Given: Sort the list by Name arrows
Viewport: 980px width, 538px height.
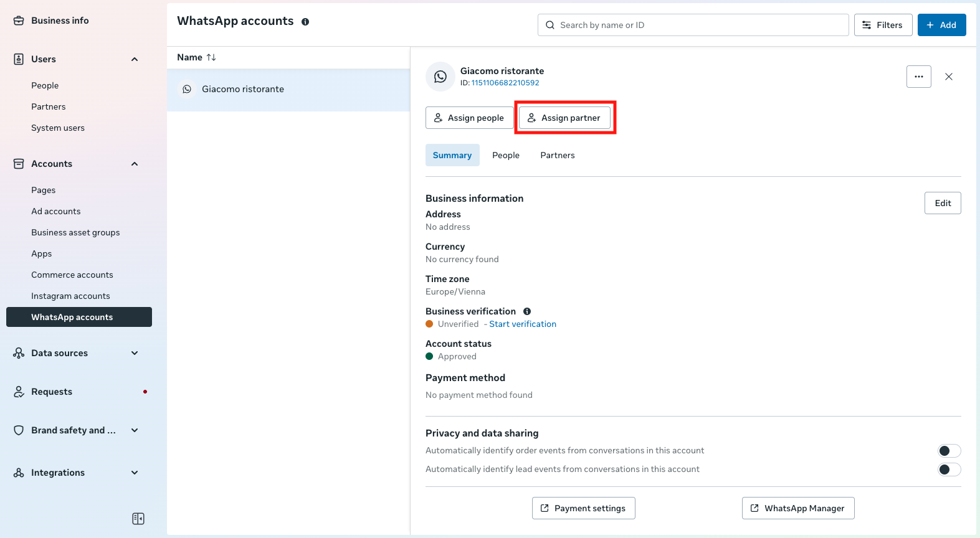Looking at the screenshot, I should 211,57.
